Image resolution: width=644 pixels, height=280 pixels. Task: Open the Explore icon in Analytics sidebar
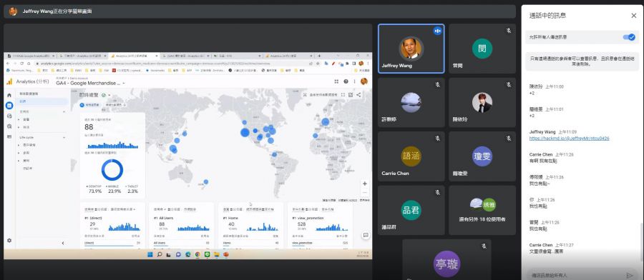click(x=9, y=116)
